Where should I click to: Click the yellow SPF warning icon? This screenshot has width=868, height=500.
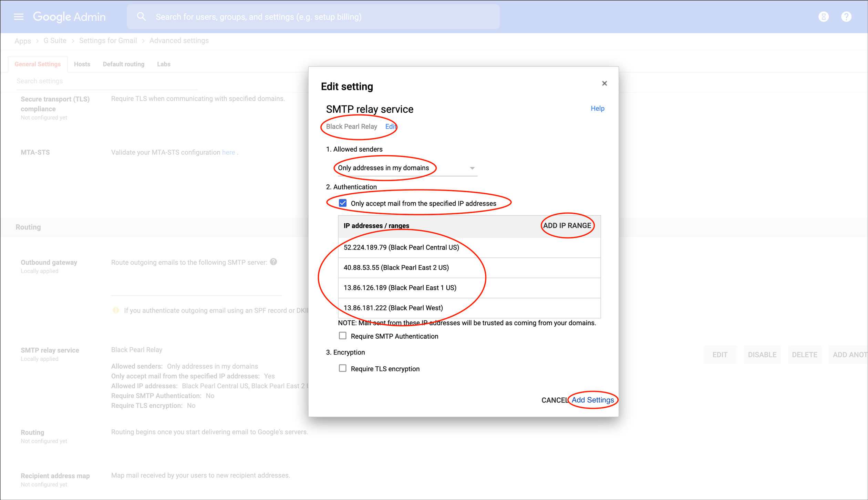point(116,310)
